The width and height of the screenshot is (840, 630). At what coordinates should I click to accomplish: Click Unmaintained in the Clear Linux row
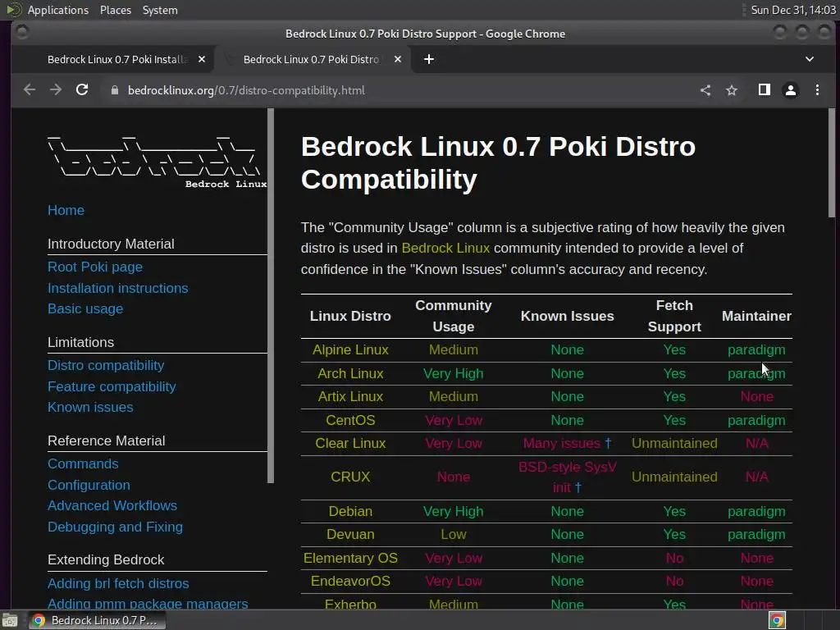[674, 443]
